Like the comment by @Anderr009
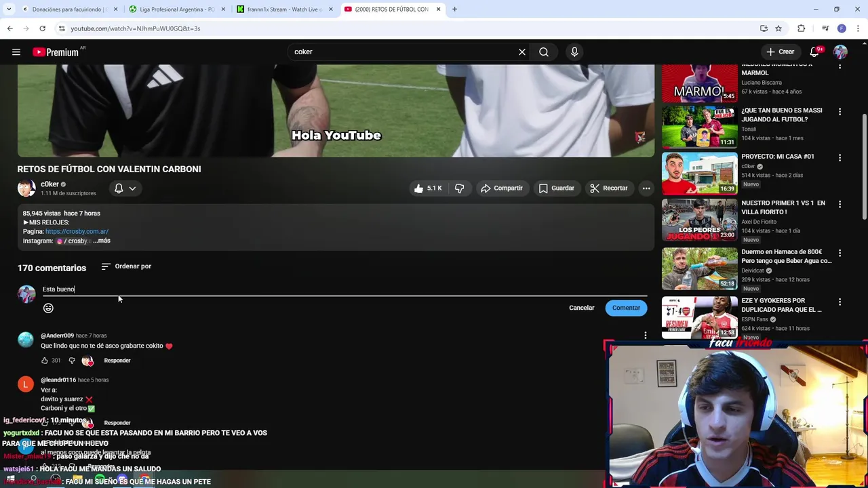 pos(45,361)
